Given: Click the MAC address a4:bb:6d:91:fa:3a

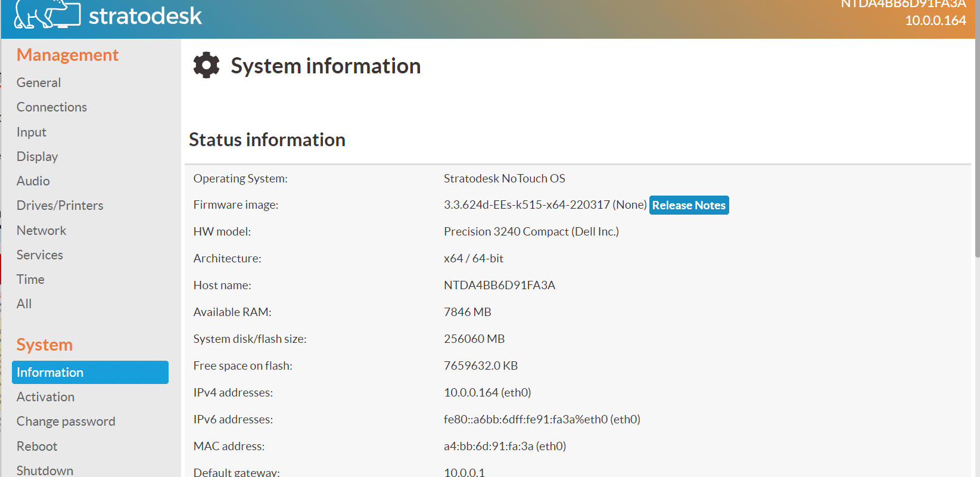Looking at the screenshot, I should (489, 446).
